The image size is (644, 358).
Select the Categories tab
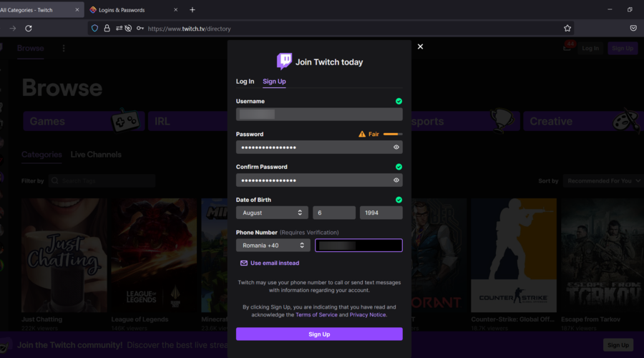42,155
